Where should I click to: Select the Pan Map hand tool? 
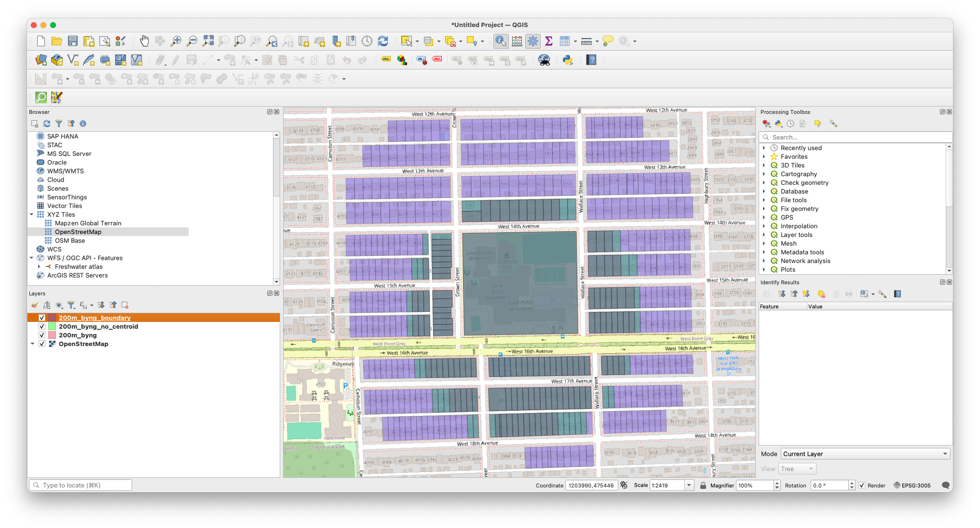(x=144, y=41)
